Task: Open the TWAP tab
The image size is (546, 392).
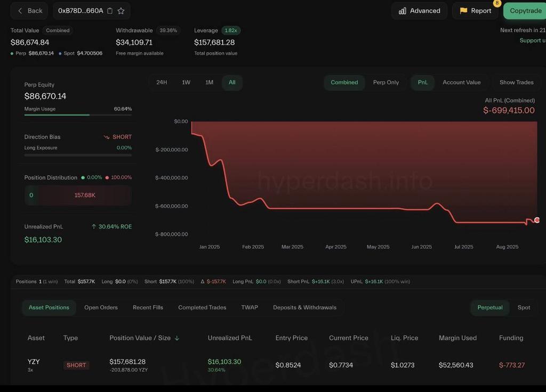Action: pyautogui.click(x=250, y=307)
